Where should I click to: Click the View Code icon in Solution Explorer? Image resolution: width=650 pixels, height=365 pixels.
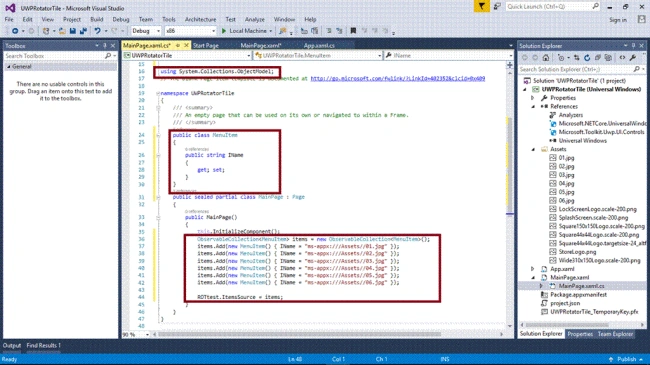tap(622, 58)
